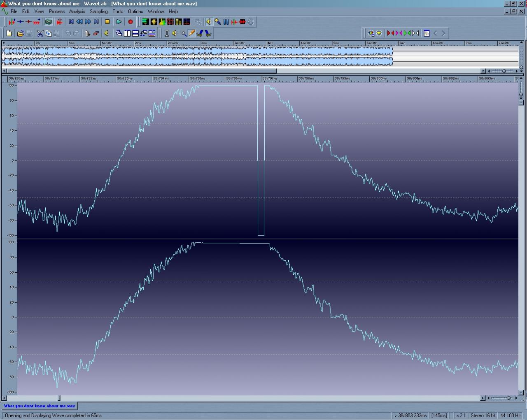
Task: Create a new file with the blank page icon
Action: coord(9,33)
